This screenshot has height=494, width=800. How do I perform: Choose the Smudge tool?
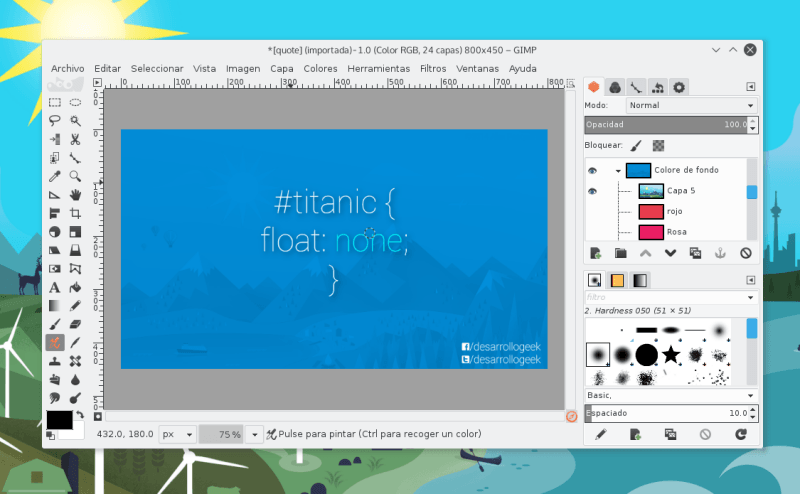pos(55,398)
